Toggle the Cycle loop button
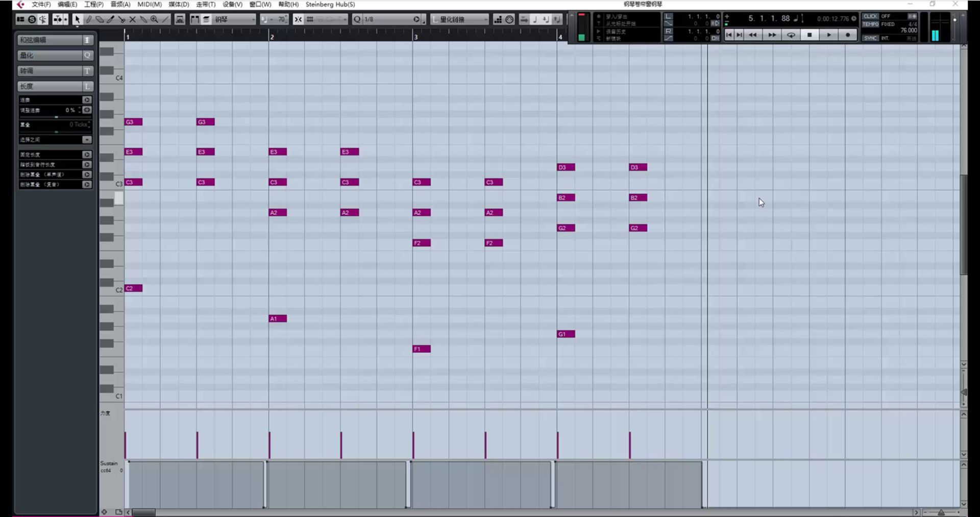The width and height of the screenshot is (980, 517). tap(791, 35)
